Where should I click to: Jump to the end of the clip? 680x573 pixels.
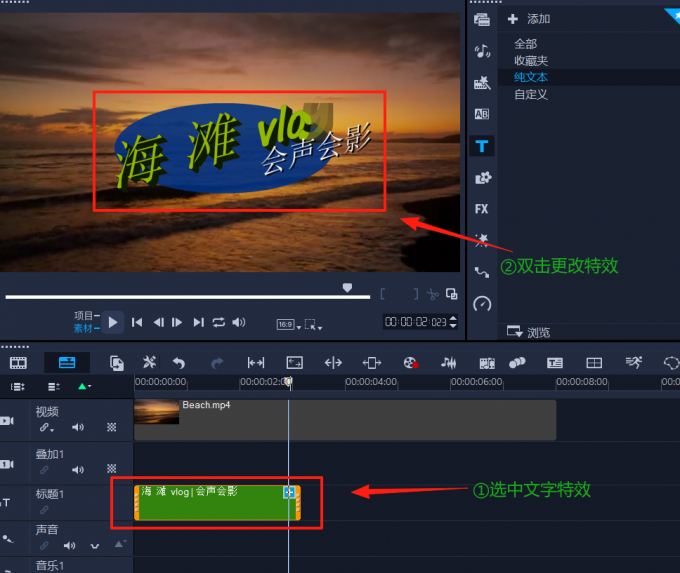pyautogui.click(x=199, y=322)
